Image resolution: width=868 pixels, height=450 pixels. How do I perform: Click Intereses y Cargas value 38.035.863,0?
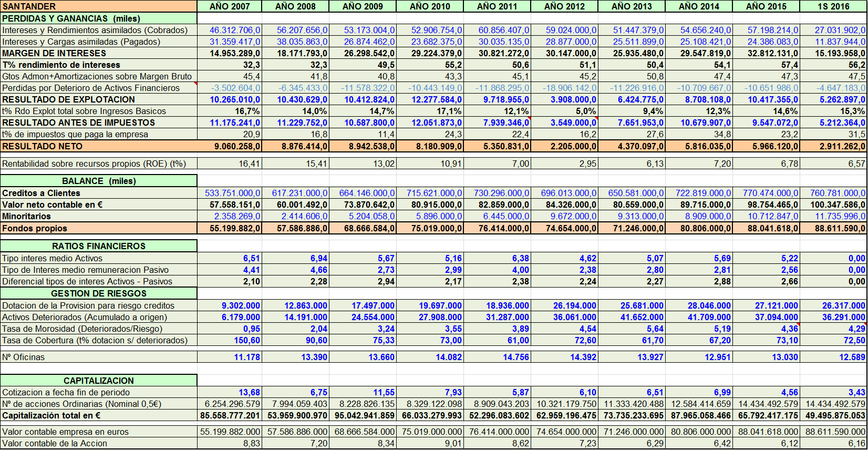click(295, 42)
